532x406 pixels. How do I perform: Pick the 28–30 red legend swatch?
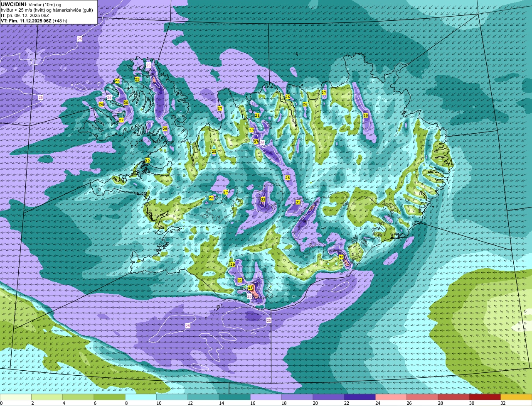[453, 397]
